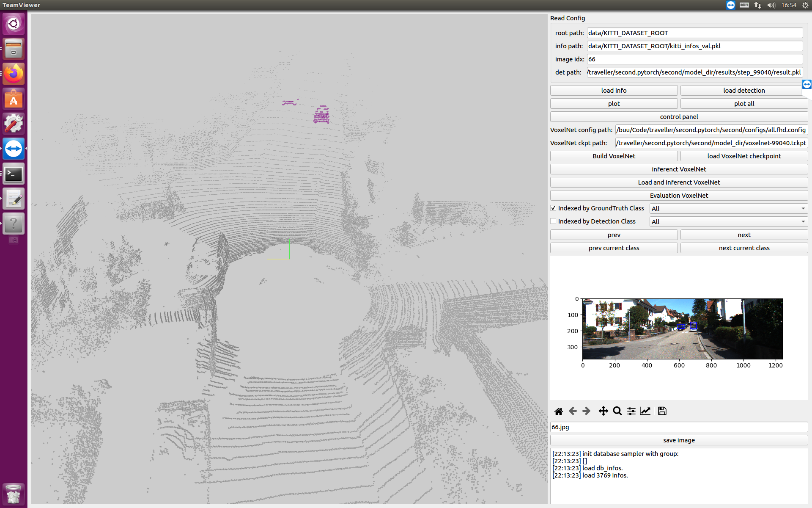Screen dimensions: 812x508
Task: Select the Zoom magnifier tool icon
Action: (x=617, y=411)
